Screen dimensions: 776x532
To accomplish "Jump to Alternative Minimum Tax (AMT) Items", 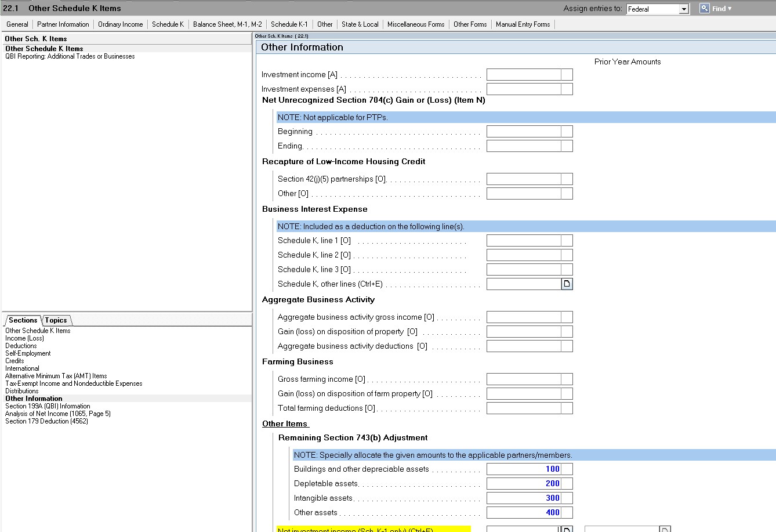I will click(56, 376).
